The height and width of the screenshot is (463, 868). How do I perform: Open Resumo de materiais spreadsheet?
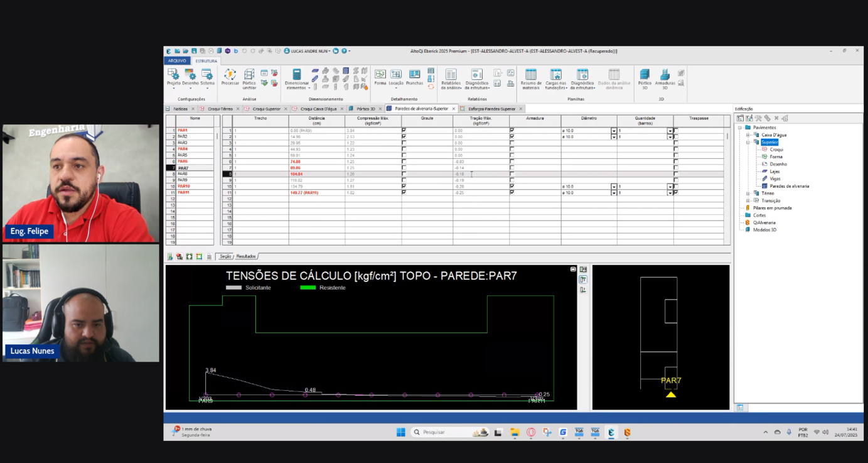pos(530,75)
